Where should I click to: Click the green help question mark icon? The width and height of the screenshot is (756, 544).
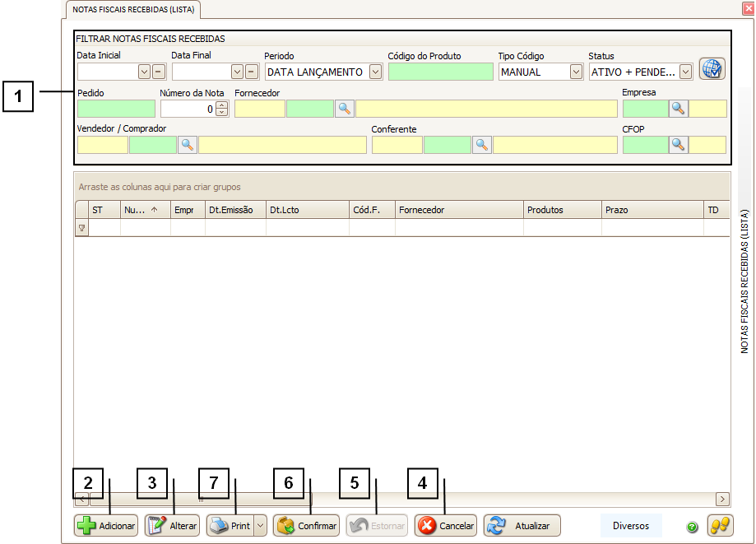[692, 526]
